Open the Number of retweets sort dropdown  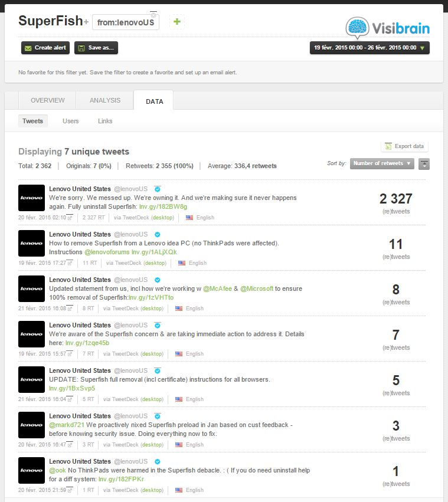click(382, 163)
